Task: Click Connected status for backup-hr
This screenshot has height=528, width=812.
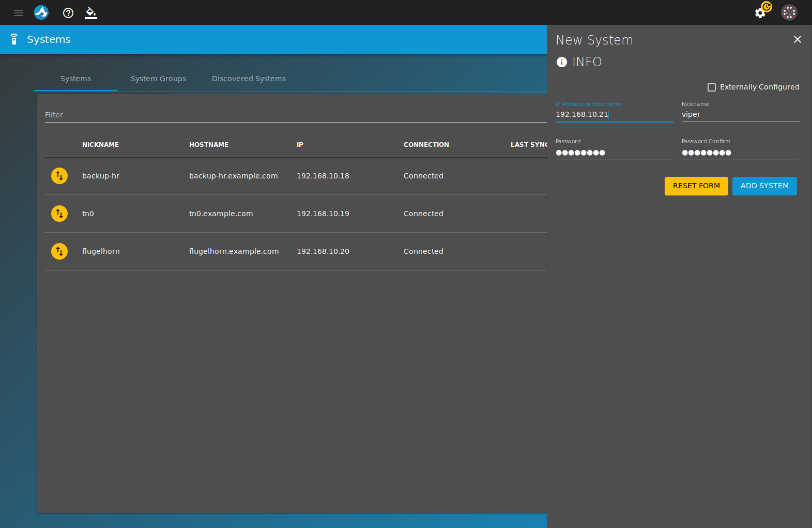Action: [x=423, y=176]
